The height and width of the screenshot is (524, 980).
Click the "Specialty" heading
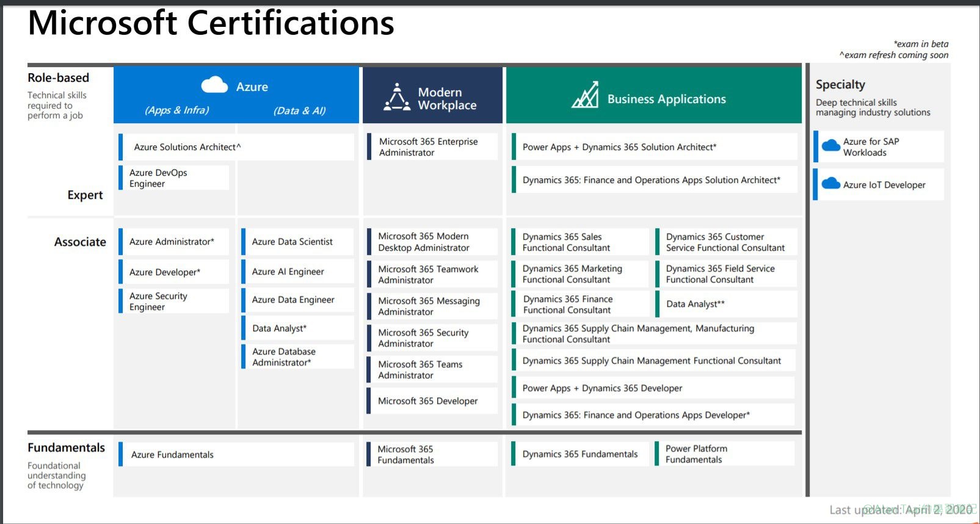840,85
